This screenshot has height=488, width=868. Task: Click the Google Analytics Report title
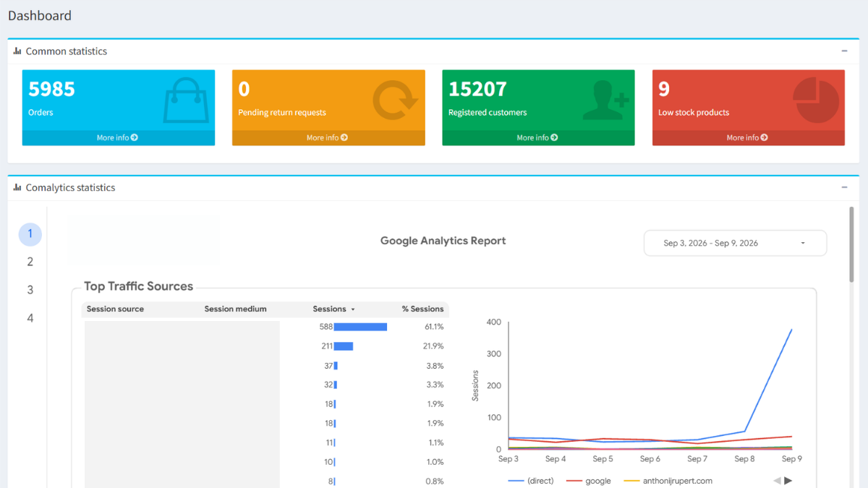coord(443,241)
